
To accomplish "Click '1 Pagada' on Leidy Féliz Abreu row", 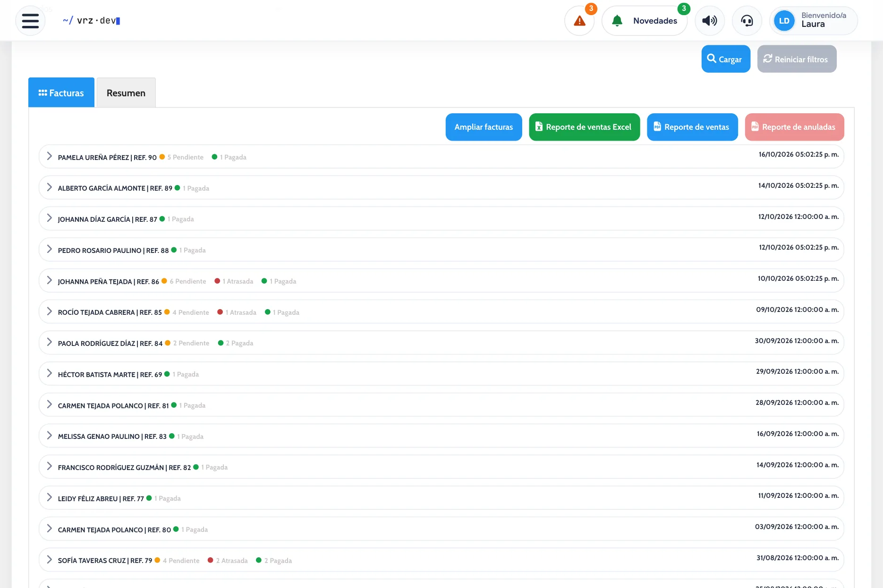I will 168,498.
